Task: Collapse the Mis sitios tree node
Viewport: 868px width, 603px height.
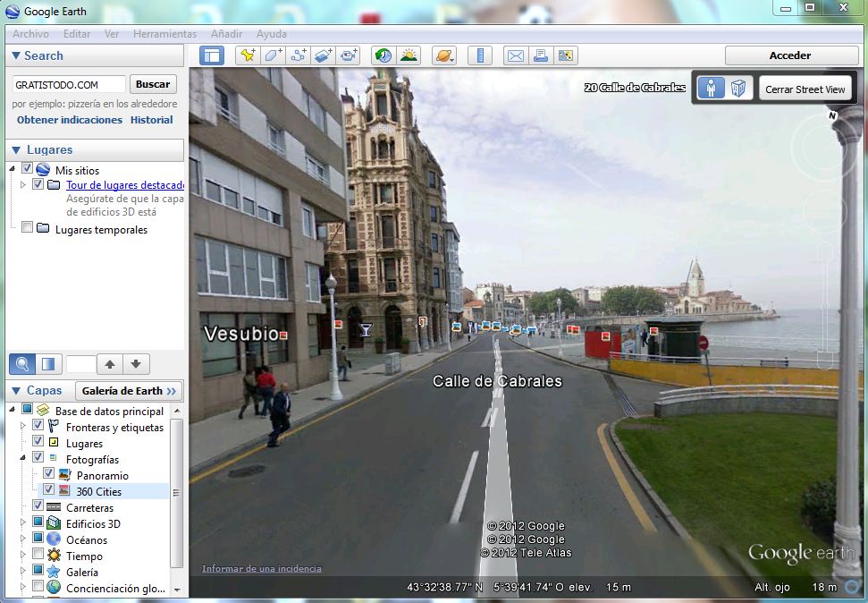Action: click(13, 169)
